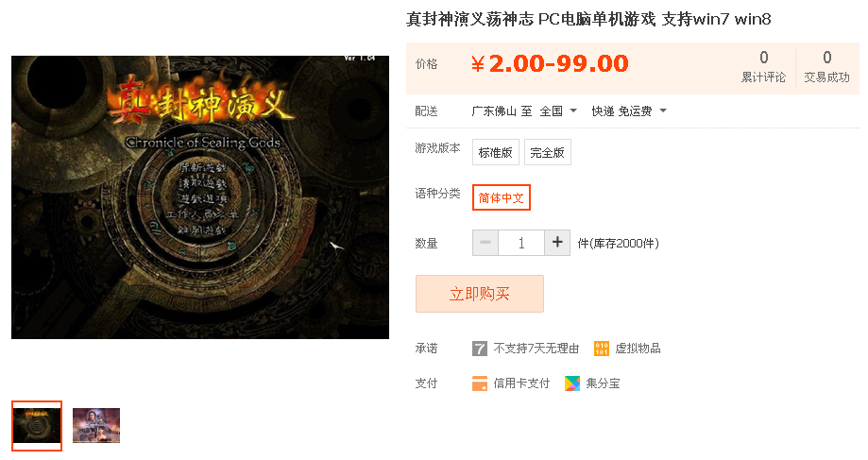This screenshot has width=868, height=460.
Task: Click the virtual goods orange icon
Action: click(x=602, y=349)
